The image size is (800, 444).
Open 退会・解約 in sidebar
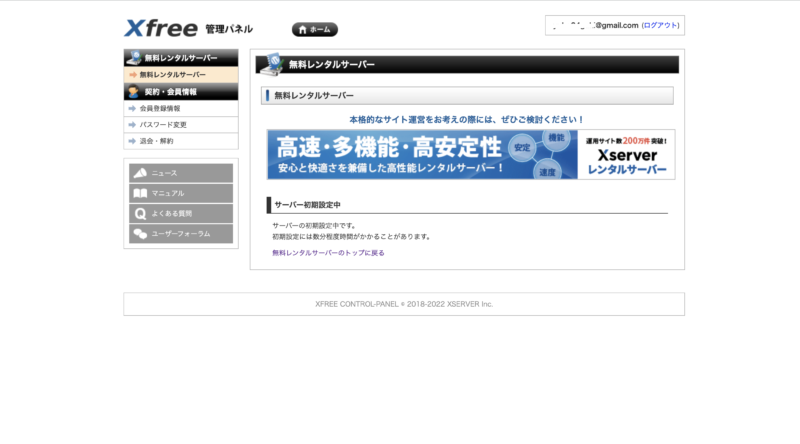[x=181, y=141]
